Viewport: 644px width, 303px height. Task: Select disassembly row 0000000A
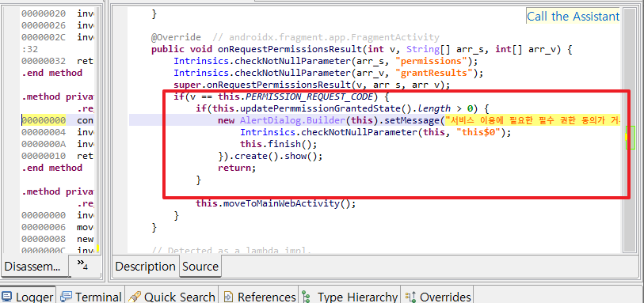coord(58,144)
